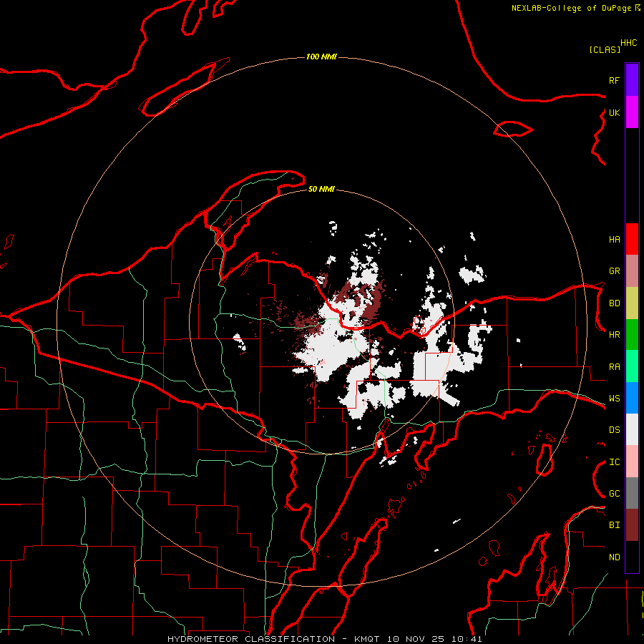Click the IC legend label

click(x=614, y=462)
